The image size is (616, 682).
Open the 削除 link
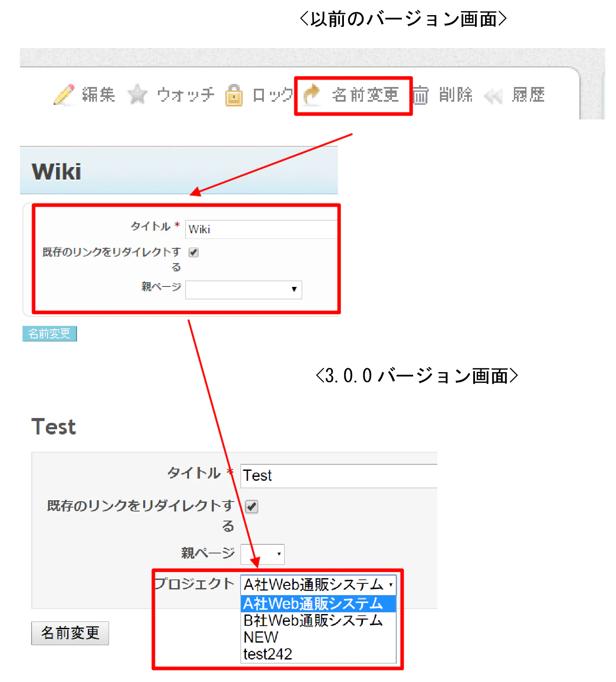pyautogui.click(x=456, y=94)
